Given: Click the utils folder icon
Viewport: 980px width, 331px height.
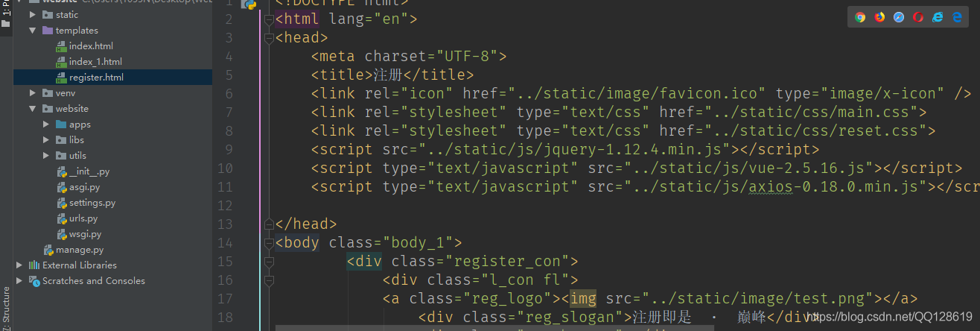Looking at the screenshot, I should (61, 156).
